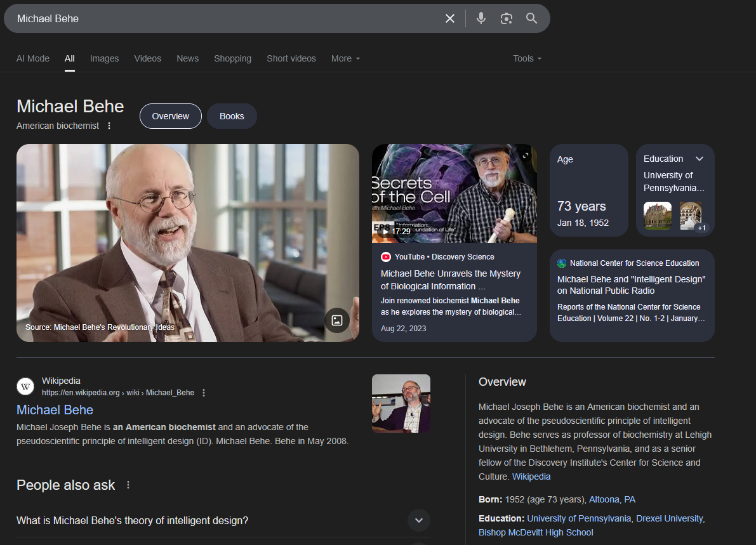Open the Wikipedia result thumbnail image
The height and width of the screenshot is (545, 756).
(401, 404)
